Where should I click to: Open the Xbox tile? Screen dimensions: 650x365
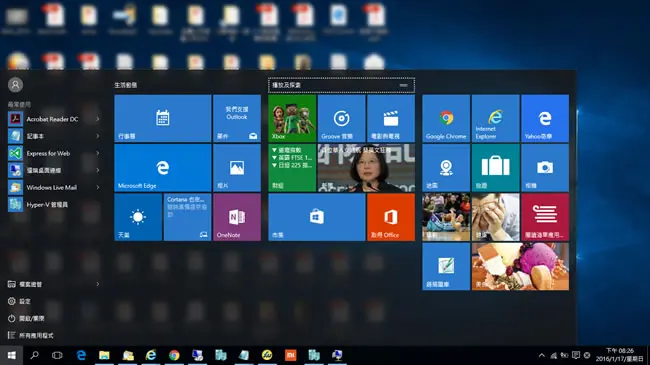click(x=292, y=118)
